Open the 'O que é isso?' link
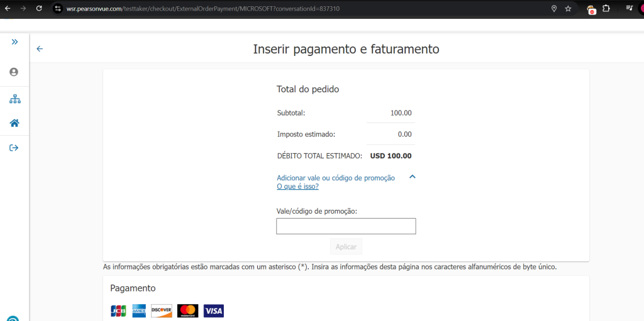This screenshot has height=321, width=644. pyautogui.click(x=297, y=187)
